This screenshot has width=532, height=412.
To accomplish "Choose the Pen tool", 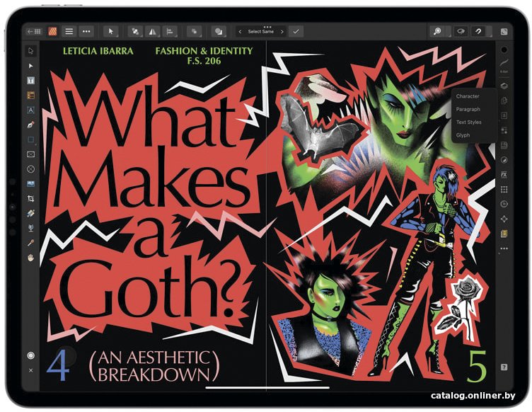I will click(30, 125).
